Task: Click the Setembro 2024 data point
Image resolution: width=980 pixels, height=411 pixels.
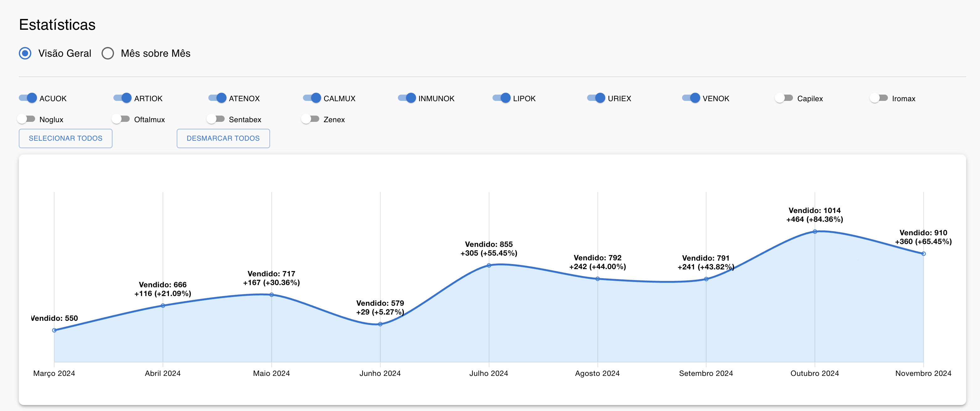Action: [706, 279]
